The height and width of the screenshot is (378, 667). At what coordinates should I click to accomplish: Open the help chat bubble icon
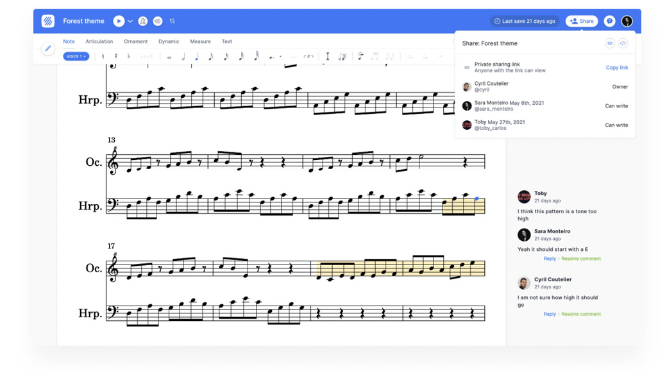(610, 21)
